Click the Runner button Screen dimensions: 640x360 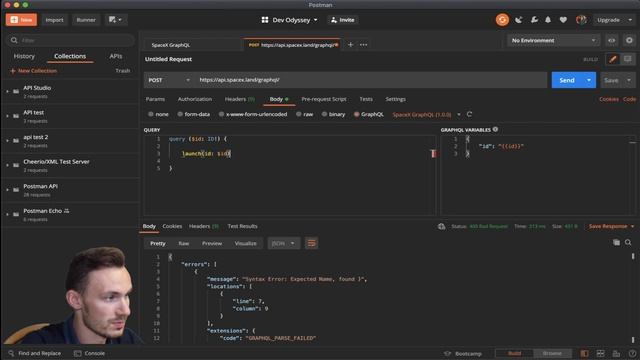coord(86,20)
